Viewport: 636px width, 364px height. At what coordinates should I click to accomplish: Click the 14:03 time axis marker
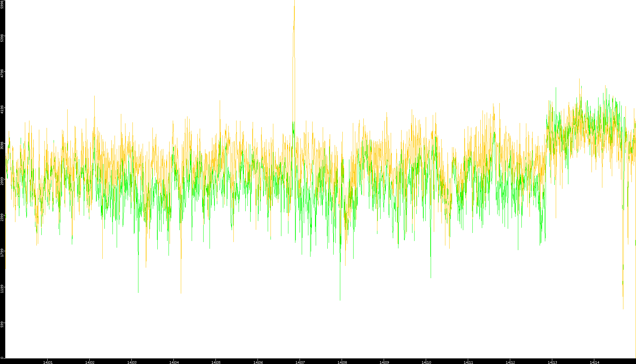132,362
